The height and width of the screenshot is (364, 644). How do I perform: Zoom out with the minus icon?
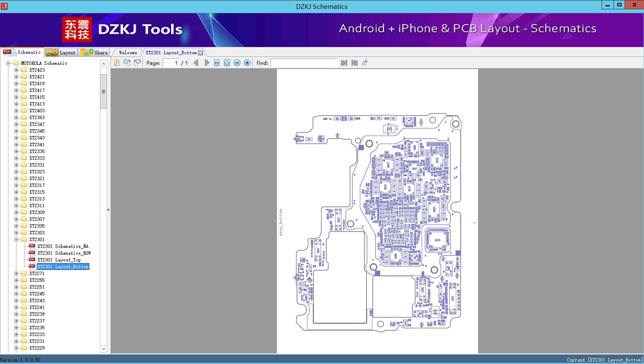[x=237, y=63]
